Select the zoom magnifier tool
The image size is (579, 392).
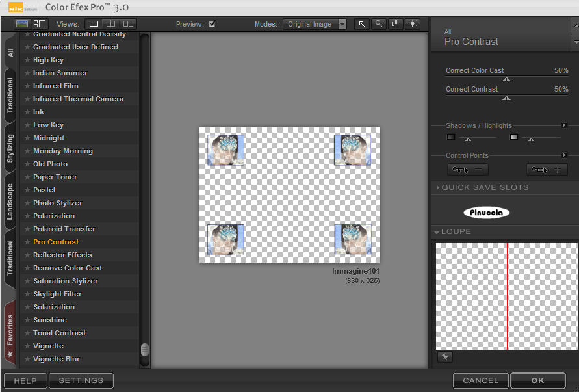coord(379,25)
